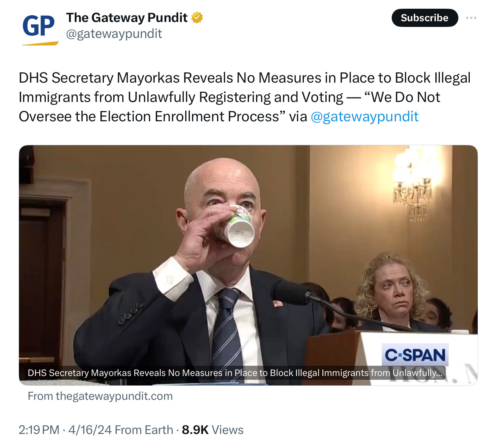Click the 4/16/24 post date
The image size is (497, 448).
click(x=90, y=430)
